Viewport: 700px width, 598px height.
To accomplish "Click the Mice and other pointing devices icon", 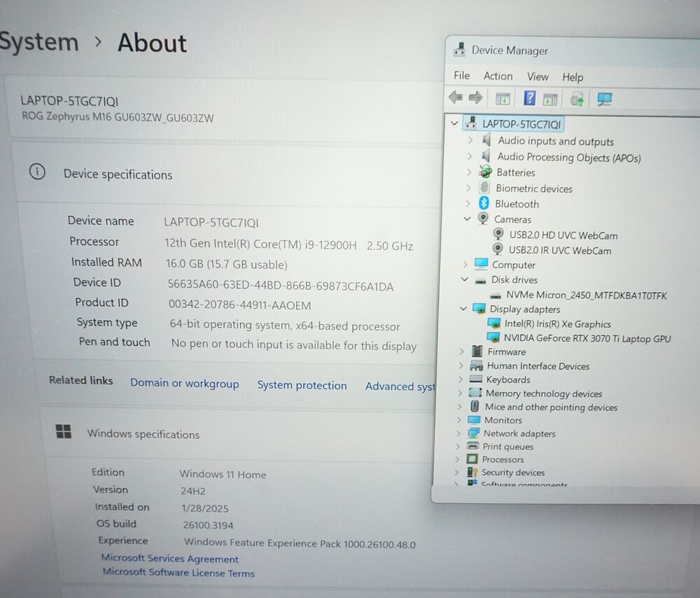I will pyautogui.click(x=475, y=406).
